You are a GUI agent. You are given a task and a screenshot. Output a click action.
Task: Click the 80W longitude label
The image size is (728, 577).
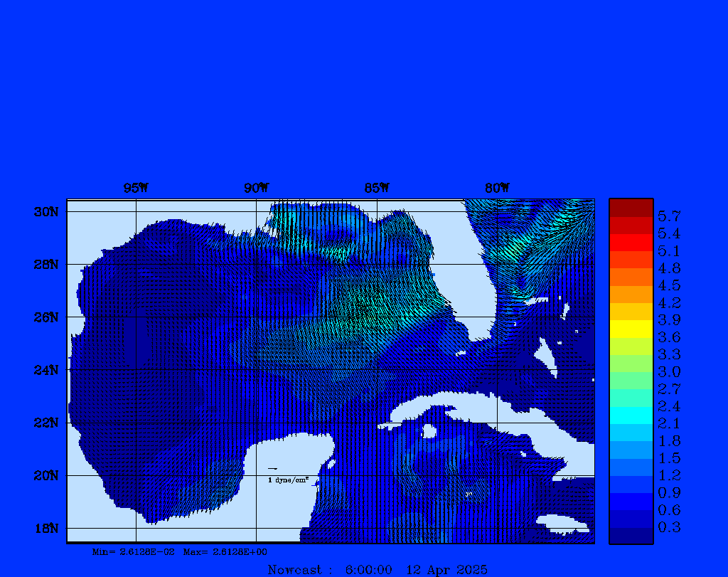click(x=497, y=188)
